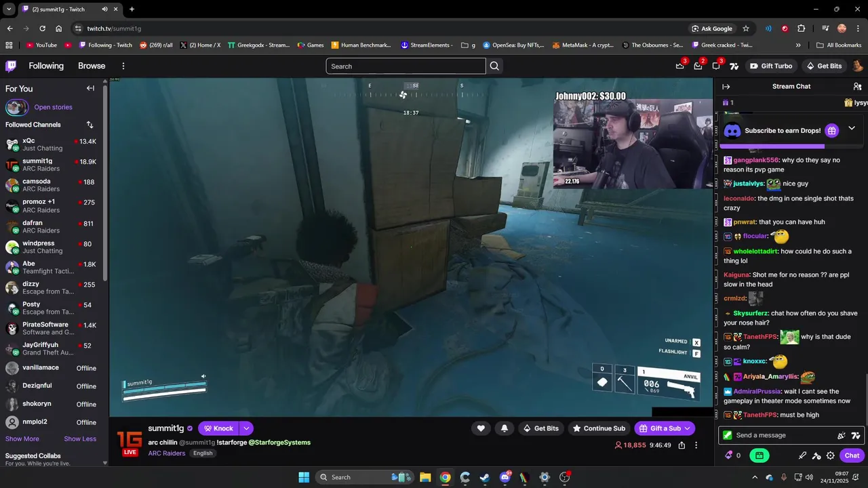Send message with the Chat button
Screen dimensions: 868x488
tap(852, 455)
